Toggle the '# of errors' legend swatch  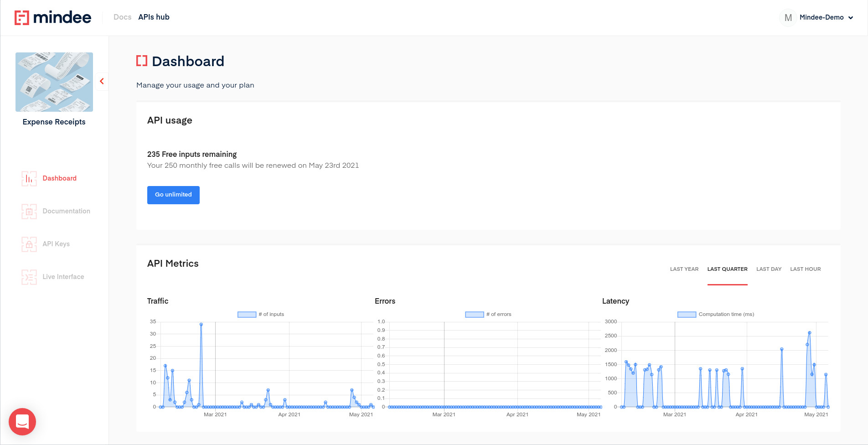click(474, 314)
